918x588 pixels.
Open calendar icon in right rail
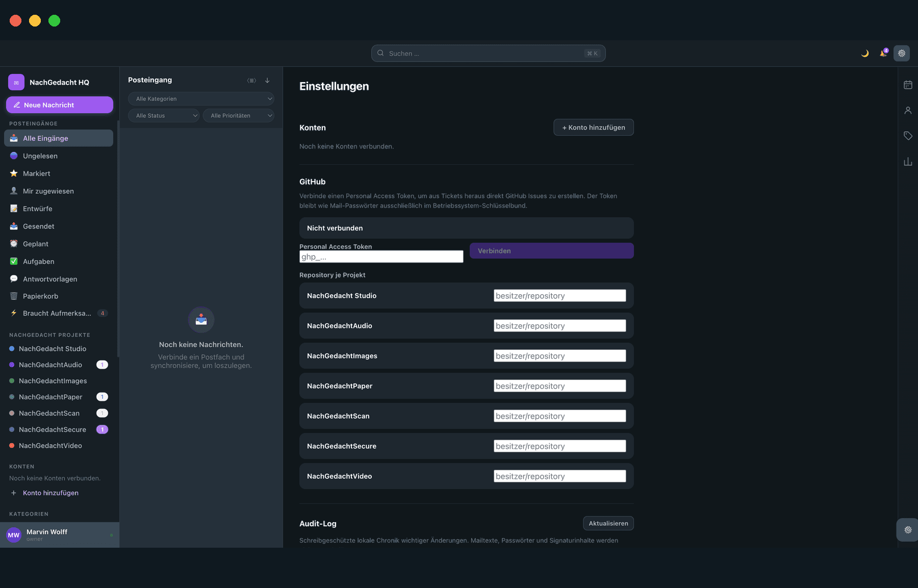coord(908,85)
